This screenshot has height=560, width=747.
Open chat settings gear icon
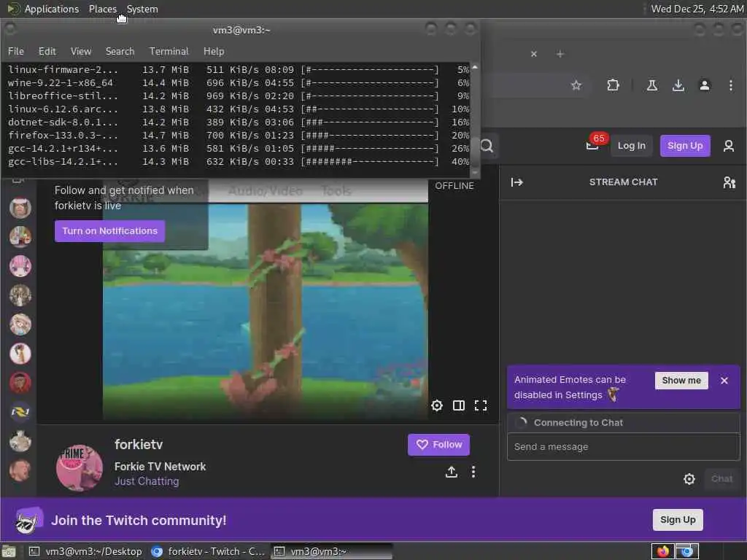689,478
